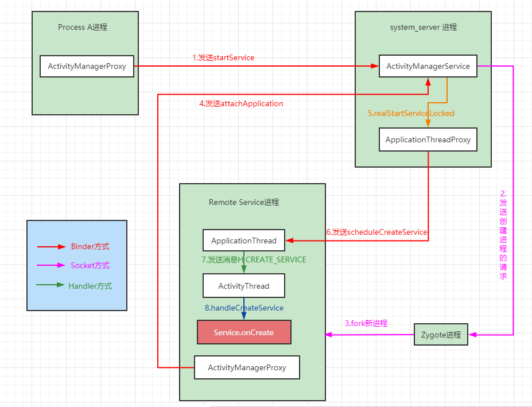Viewport: 532px width, 407px height.
Task: Click the 8.handleCreateService label
Action: pos(244,308)
